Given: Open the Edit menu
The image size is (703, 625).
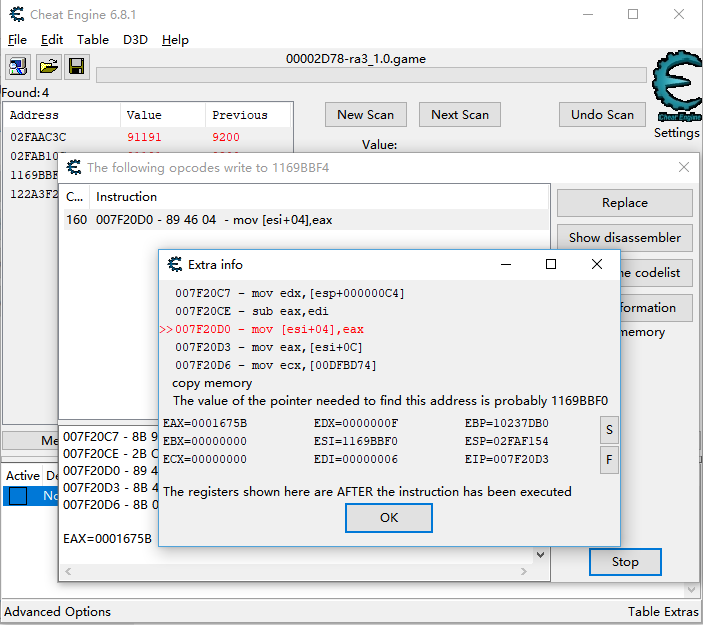Looking at the screenshot, I should [x=52, y=40].
